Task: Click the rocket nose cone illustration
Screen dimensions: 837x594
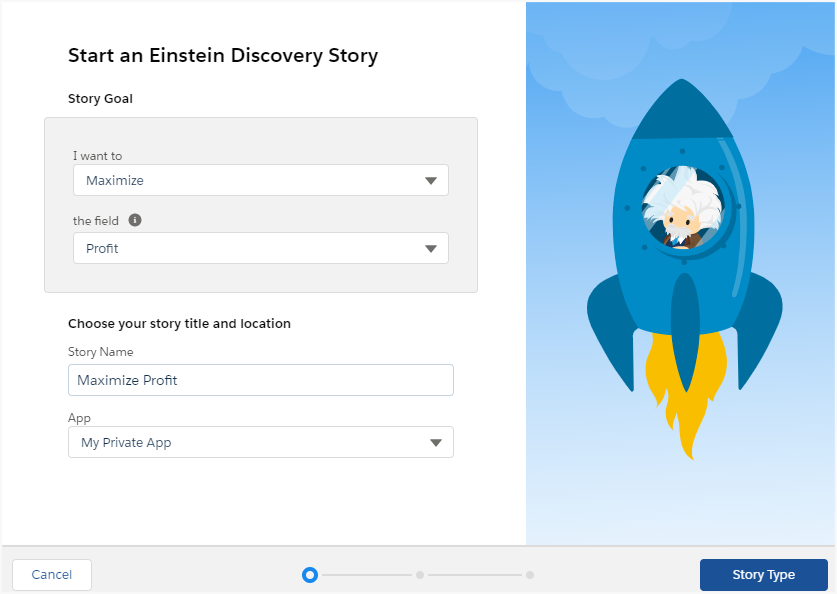Action: pyautogui.click(x=682, y=109)
